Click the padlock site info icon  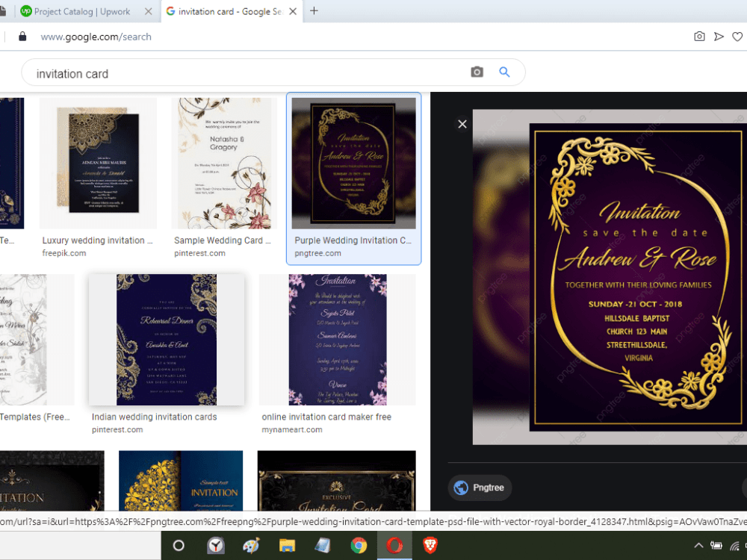coord(22,37)
